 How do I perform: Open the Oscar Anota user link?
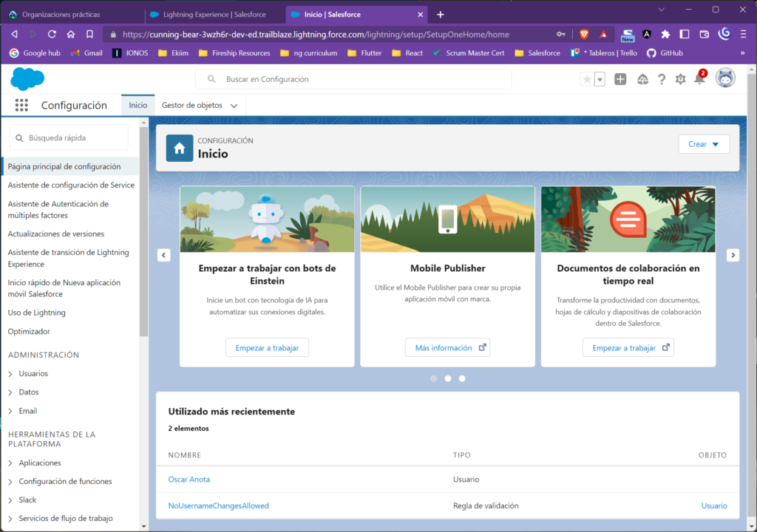coord(189,479)
